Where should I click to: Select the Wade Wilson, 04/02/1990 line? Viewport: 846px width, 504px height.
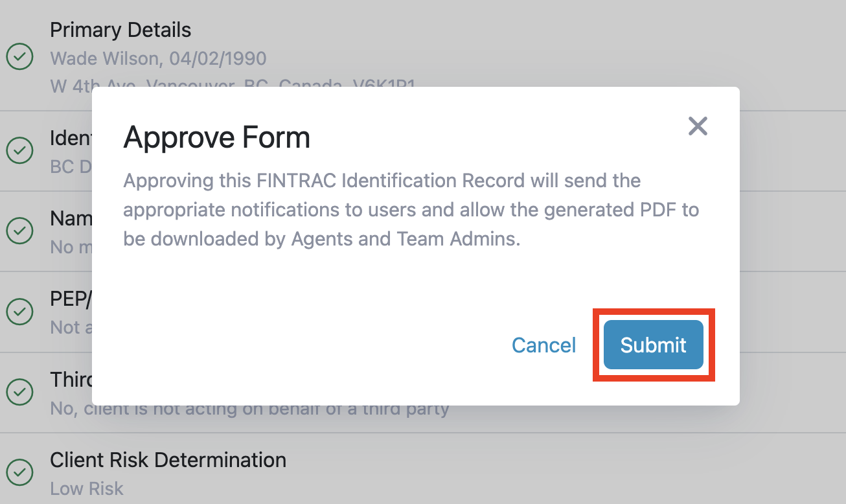point(158,58)
